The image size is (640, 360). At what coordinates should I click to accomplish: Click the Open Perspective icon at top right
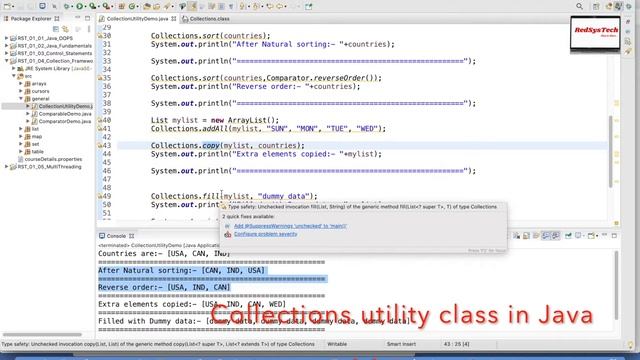click(596, 6)
